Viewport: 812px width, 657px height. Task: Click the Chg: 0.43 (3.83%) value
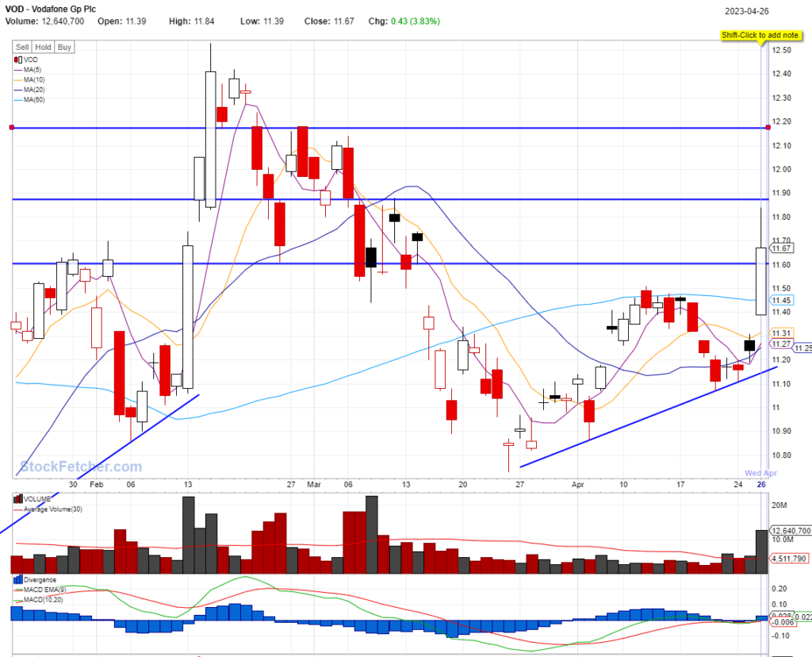click(x=404, y=21)
